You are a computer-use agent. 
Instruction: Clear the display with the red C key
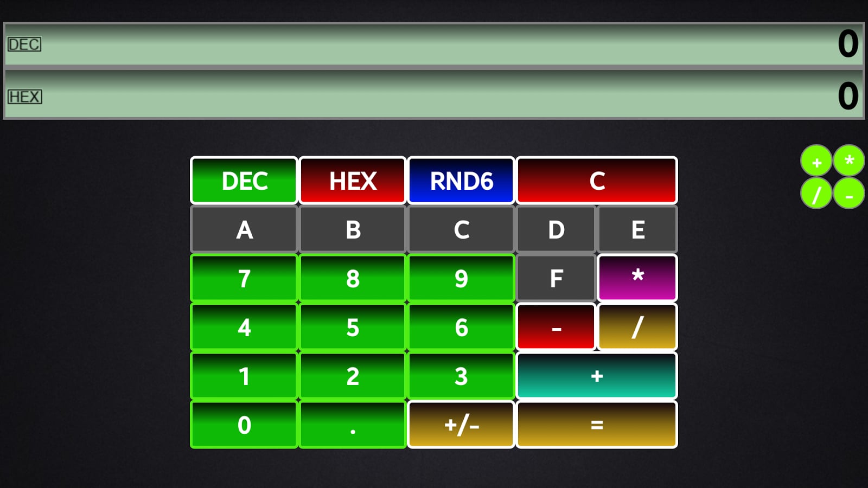(597, 181)
